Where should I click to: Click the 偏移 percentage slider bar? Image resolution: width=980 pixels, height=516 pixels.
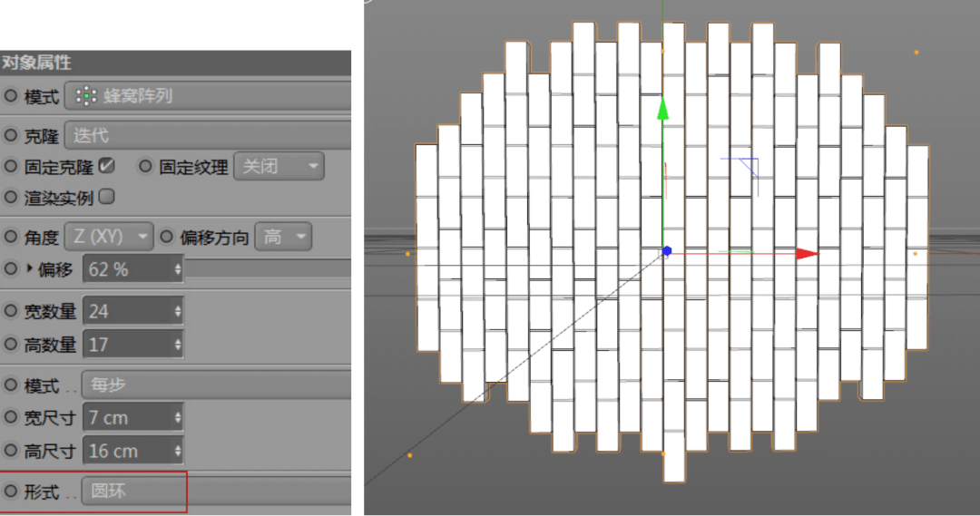tap(268, 268)
